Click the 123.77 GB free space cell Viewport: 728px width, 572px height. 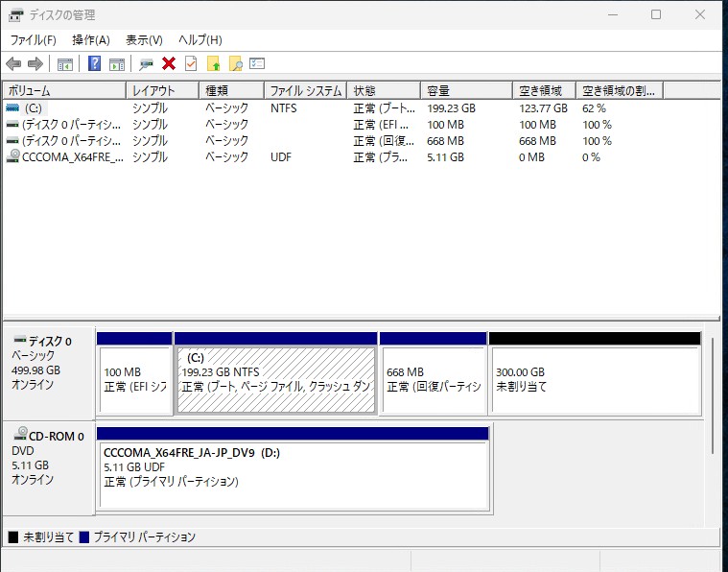pyautogui.click(x=543, y=108)
